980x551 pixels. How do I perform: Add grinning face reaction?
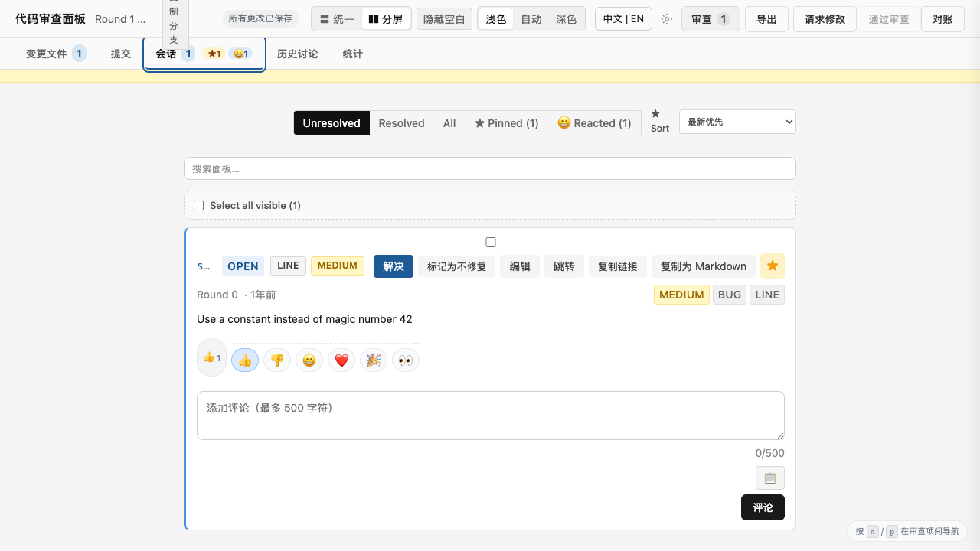309,360
